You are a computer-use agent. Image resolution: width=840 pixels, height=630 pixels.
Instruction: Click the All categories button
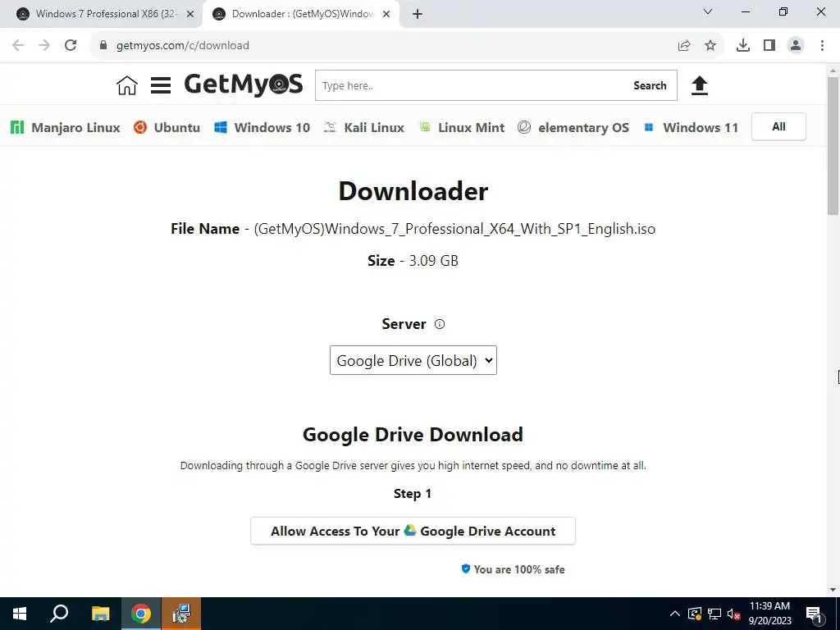778,127
